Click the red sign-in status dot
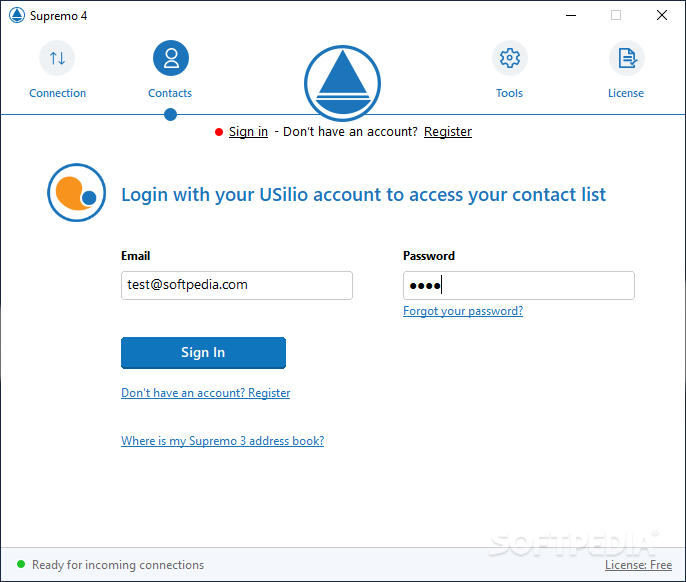Image resolution: width=686 pixels, height=582 pixels. click(219, 132)
